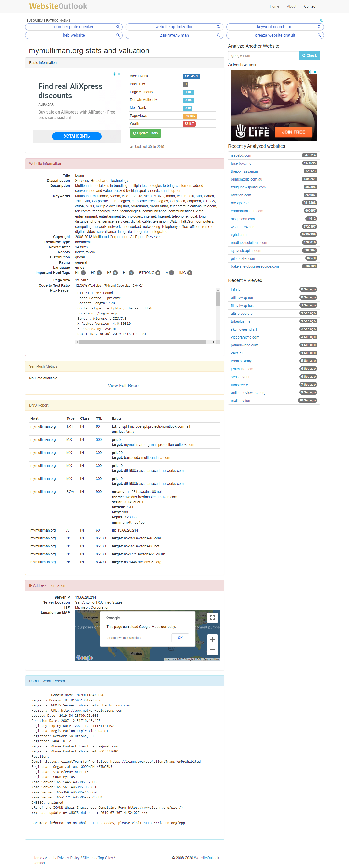This screenshot has width=349, height=868.
Task: Click the Worth $211.7 badge
Action: coord(189,124)
